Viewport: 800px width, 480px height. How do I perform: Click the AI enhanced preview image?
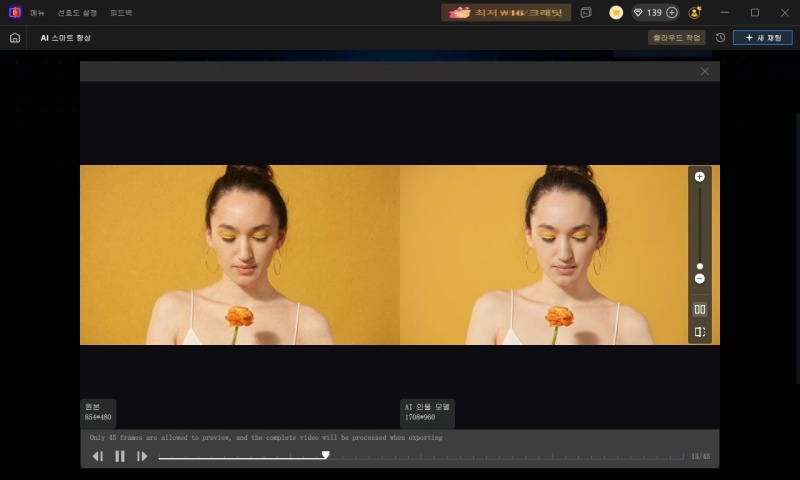[560, 255]
